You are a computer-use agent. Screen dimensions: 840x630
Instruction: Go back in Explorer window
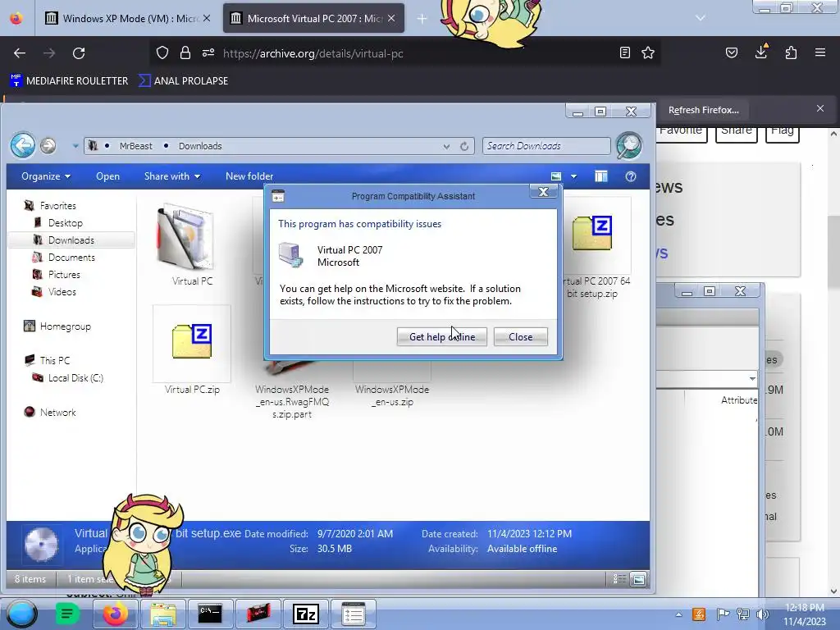click(x=23, y=145)
